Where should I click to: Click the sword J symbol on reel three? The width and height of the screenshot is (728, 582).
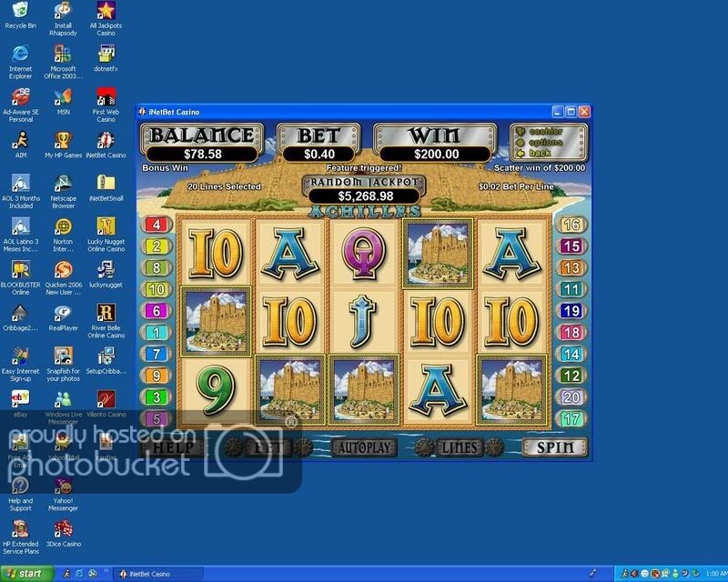363,322
